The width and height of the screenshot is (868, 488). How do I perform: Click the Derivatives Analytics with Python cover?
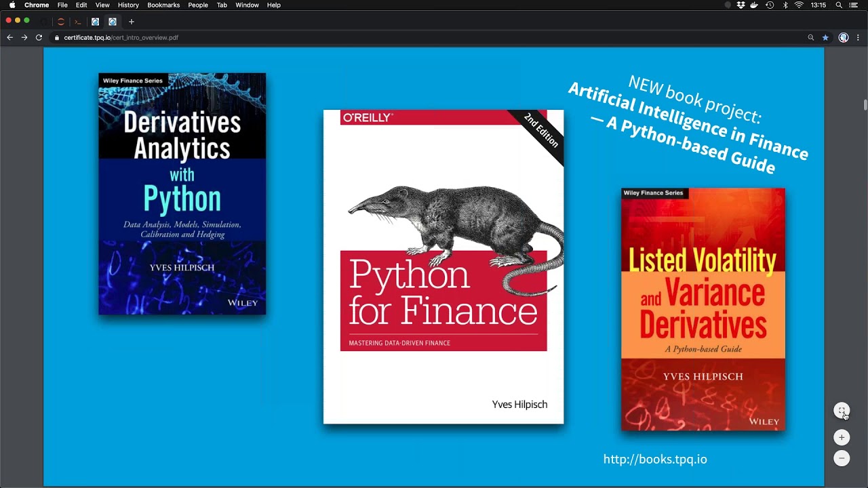(x=182, y=194)
